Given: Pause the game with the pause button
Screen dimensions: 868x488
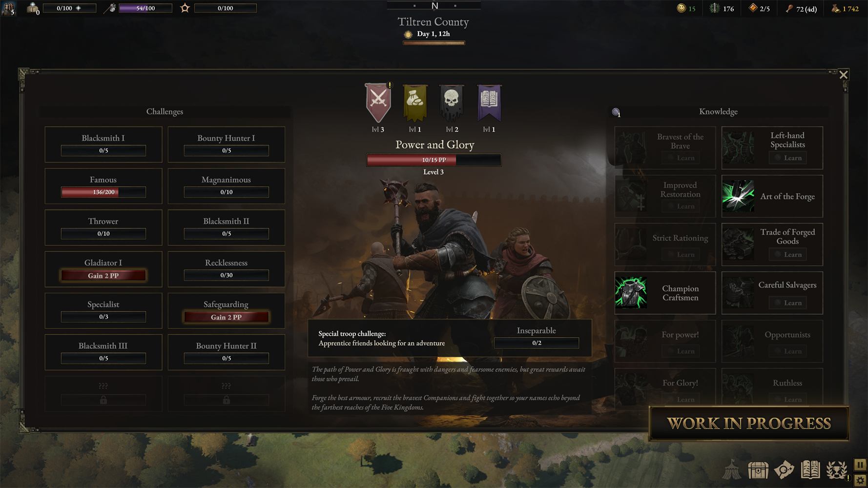Looking at the screenshot, I should click(x=860, y=465).
